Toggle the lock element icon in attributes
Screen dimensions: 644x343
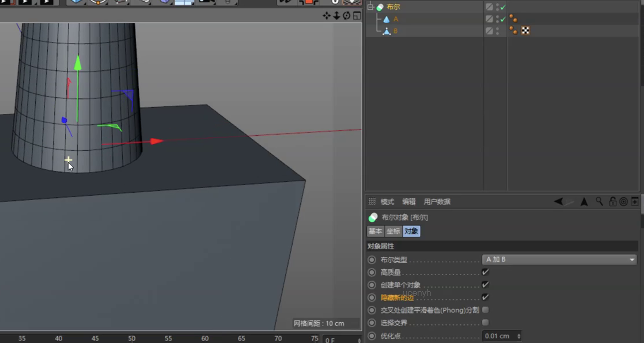point(612,202)
